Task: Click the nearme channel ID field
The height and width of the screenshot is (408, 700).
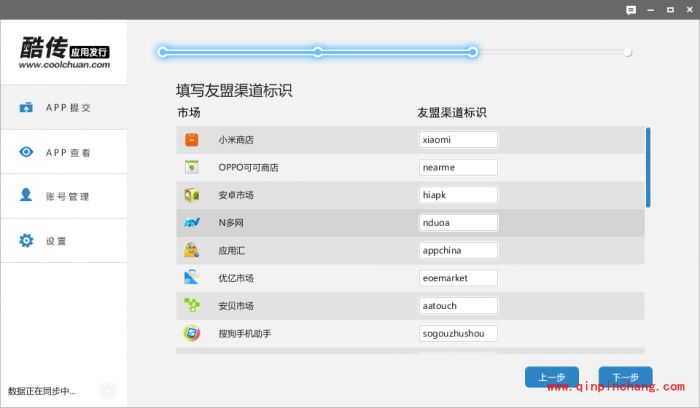Action: pyautogui.click(x=458, y=167)
